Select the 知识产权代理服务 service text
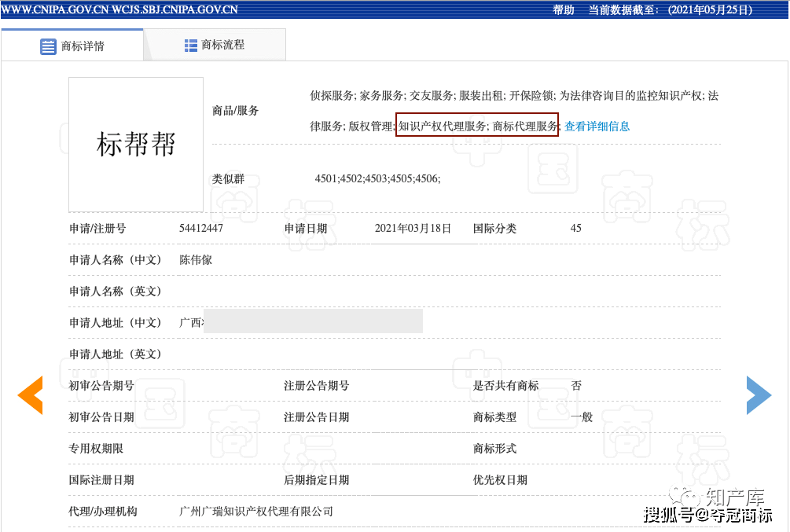Image resolution: width=790 pixels, height=532 pixels. pyautogui.click(x=442, y=126)
